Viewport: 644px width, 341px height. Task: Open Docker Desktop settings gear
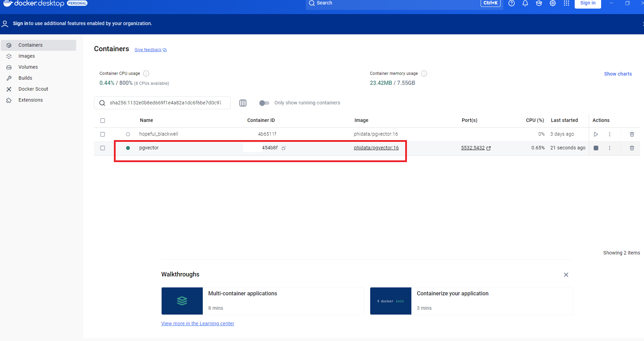(x=552, y=3)
